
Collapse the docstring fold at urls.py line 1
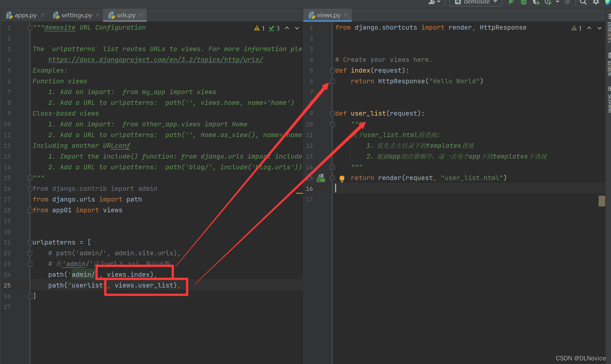pos(30,28)
